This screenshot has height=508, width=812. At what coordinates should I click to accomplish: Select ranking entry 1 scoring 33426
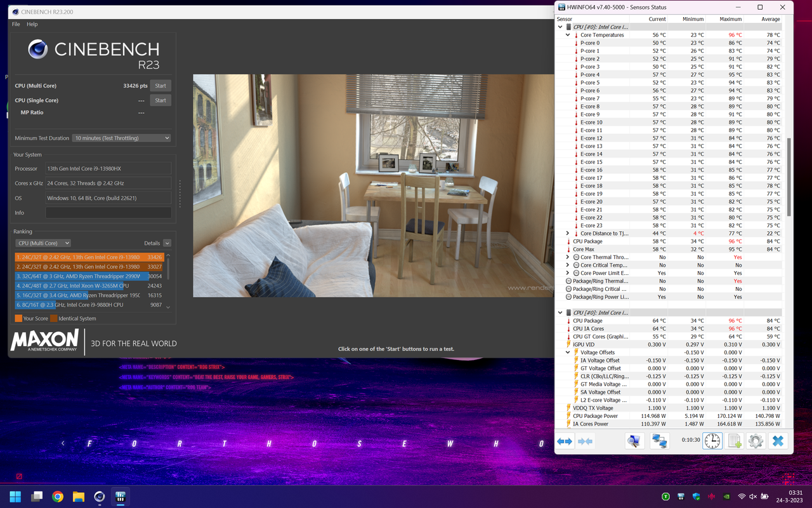point(89,257)
